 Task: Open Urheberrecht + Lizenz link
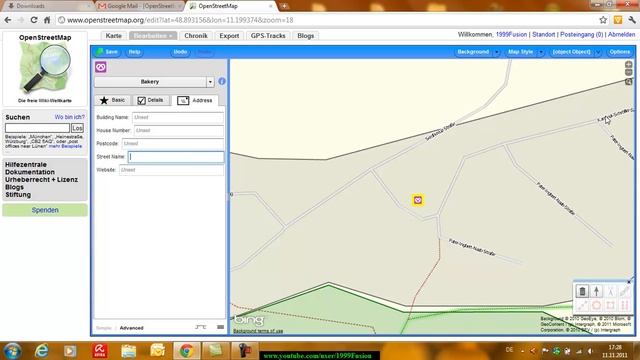pyautogui.click(x=41, y=180)
